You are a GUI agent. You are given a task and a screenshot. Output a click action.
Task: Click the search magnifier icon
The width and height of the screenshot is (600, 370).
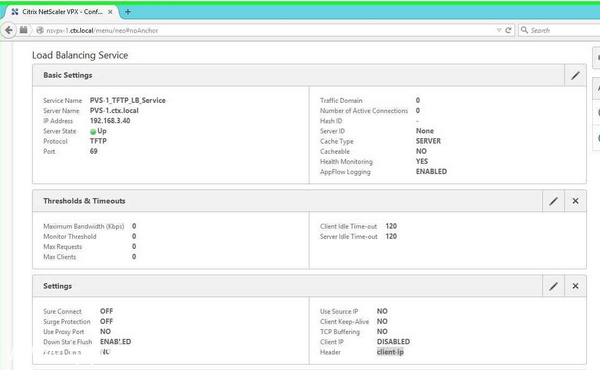click(x=524, y=30)
